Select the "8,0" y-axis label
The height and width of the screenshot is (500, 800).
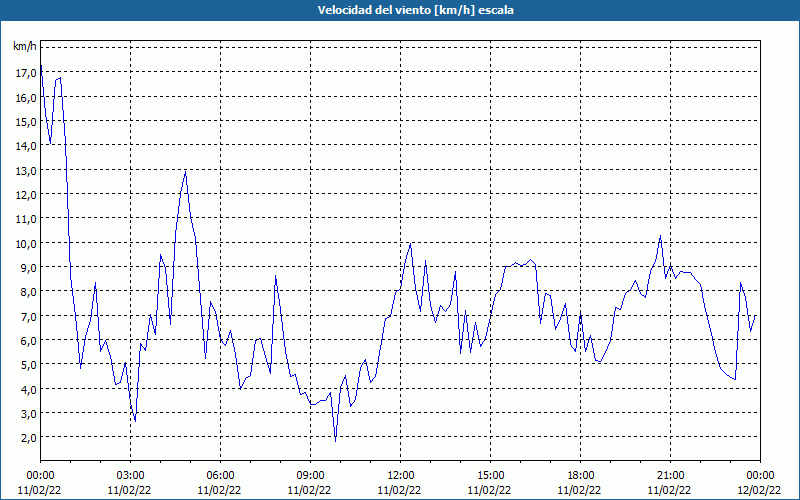tap(29, 292)
